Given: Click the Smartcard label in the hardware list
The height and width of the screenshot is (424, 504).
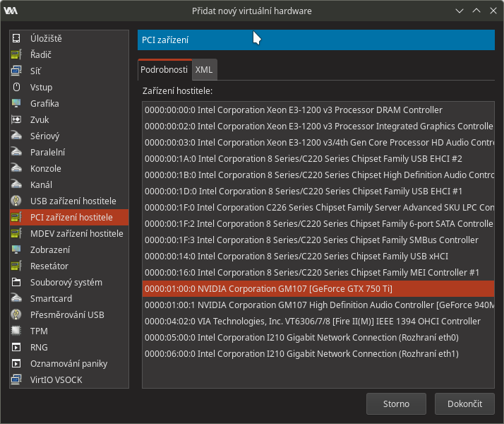Looking at the screenshot, I should (x=51, y=298).
